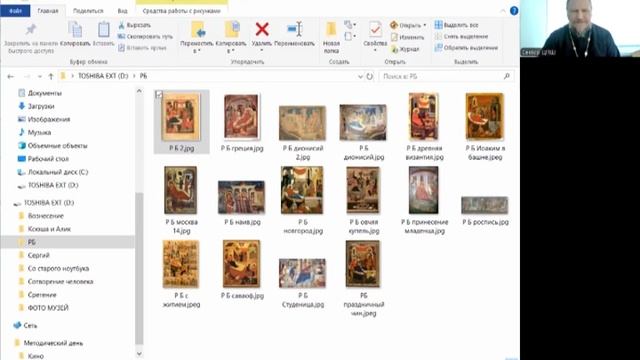Click the Открыть button in ribbon

pos(408,25)
